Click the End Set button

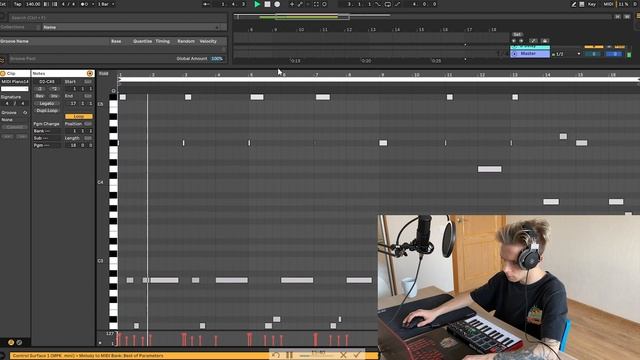[x=88, y=96]
